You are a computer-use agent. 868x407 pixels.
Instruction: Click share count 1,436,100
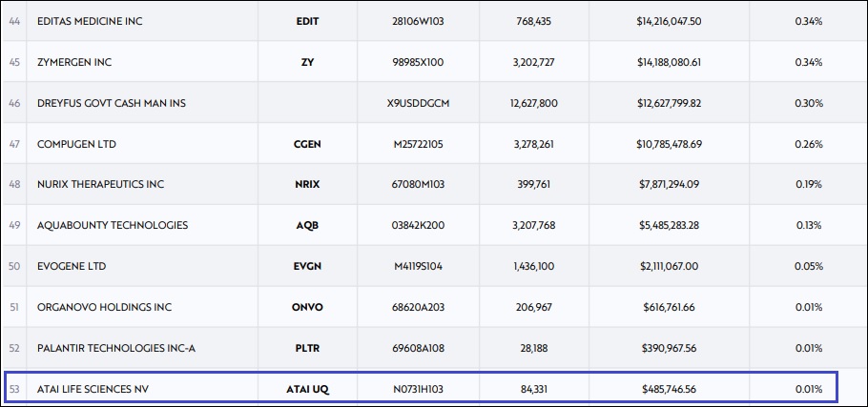533,266
